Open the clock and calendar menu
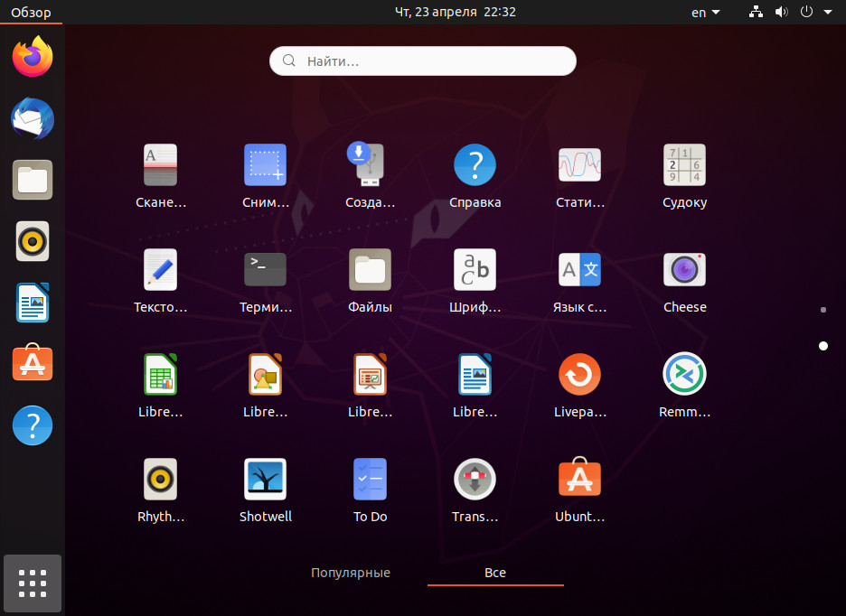This screenshot has height=616, width=846. coord(456,12)
